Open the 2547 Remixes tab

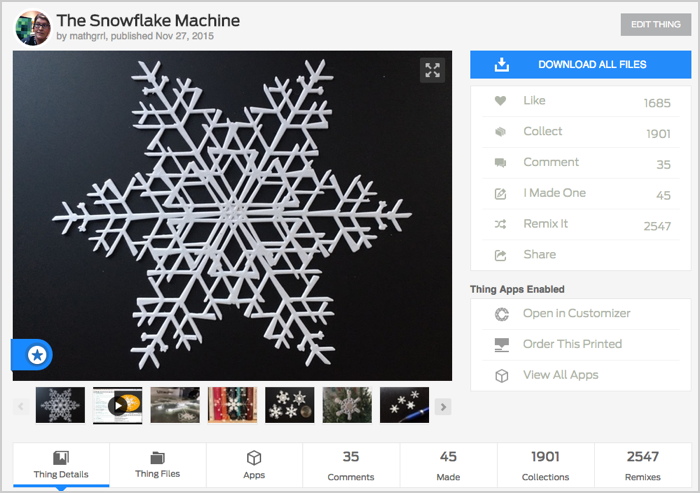tap(643, 465)
